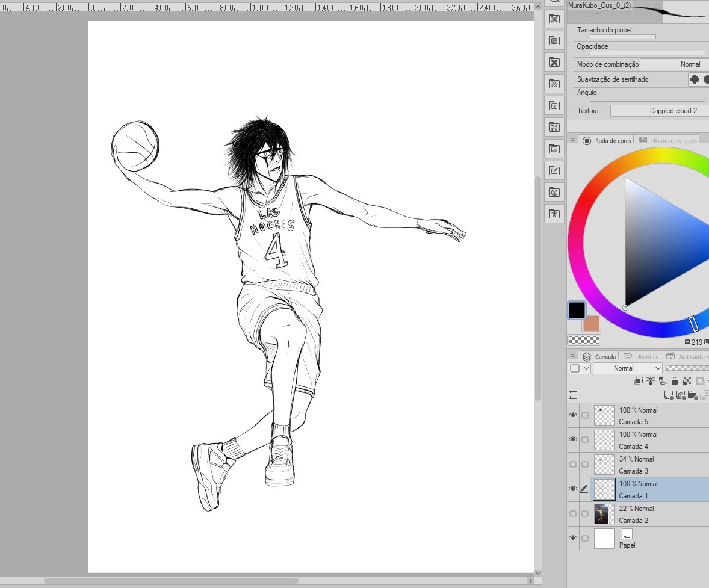Viewport: 709px width, 588px height.
Task: Open the material folder with bold X icon
Action: (554, 63)
